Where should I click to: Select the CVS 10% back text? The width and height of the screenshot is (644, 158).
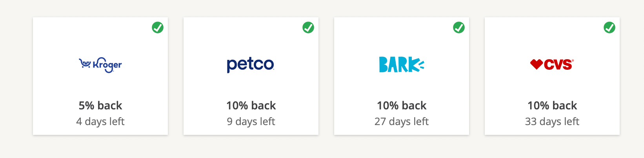coord(552,105)
